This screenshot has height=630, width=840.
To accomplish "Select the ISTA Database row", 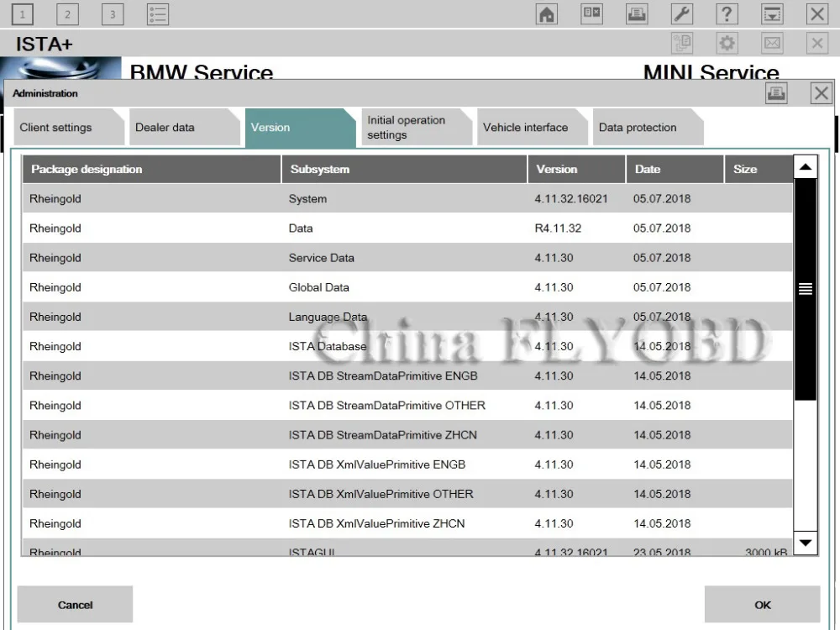I will [407, 346].
